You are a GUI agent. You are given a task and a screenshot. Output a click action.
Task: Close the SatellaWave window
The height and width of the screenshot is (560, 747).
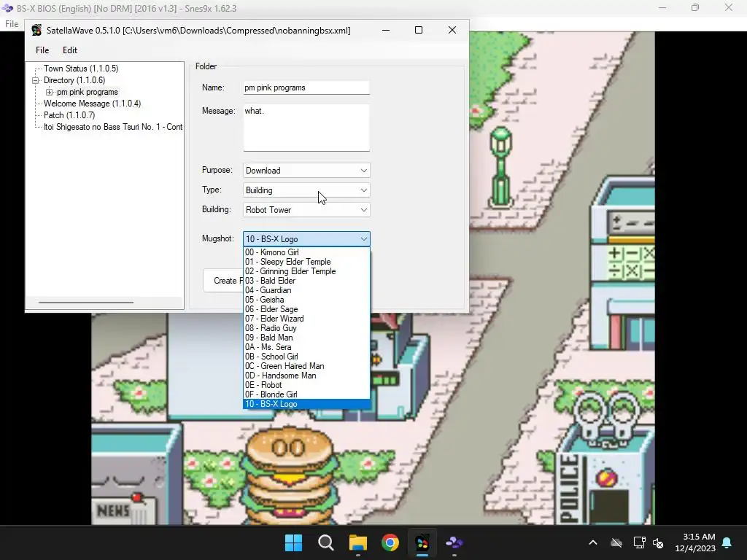pyautogui.click(x=452, y=30)
